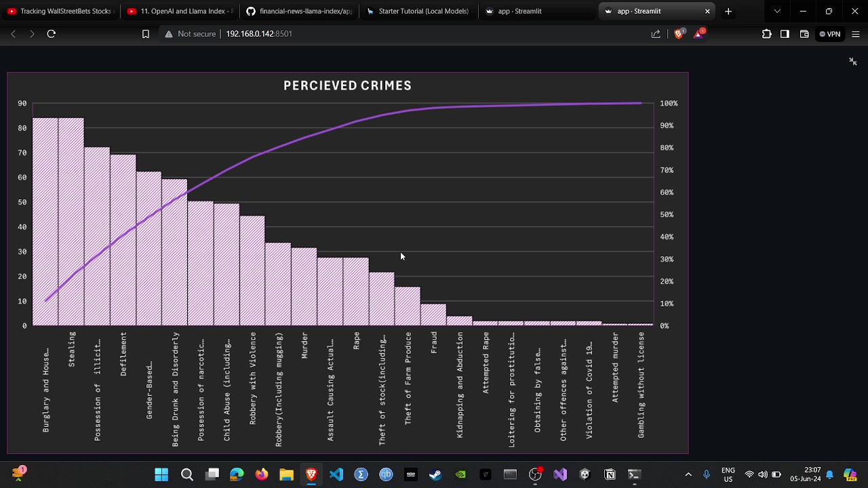
Task: Click the Robbery with Violence label
Action: [x=253, y=378]
